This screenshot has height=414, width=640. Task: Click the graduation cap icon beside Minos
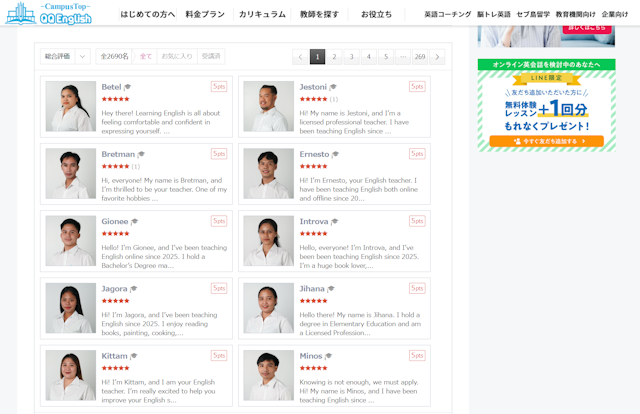click(x=328, y=356)
